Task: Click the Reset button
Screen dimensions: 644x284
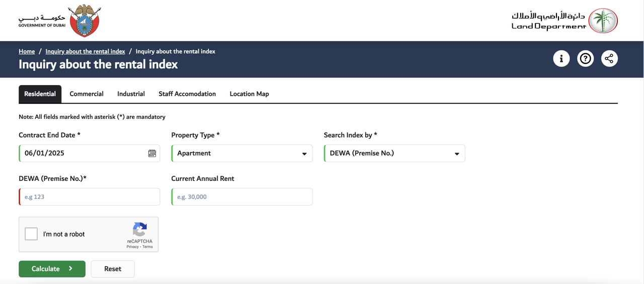Action: (x=113, y=269)
